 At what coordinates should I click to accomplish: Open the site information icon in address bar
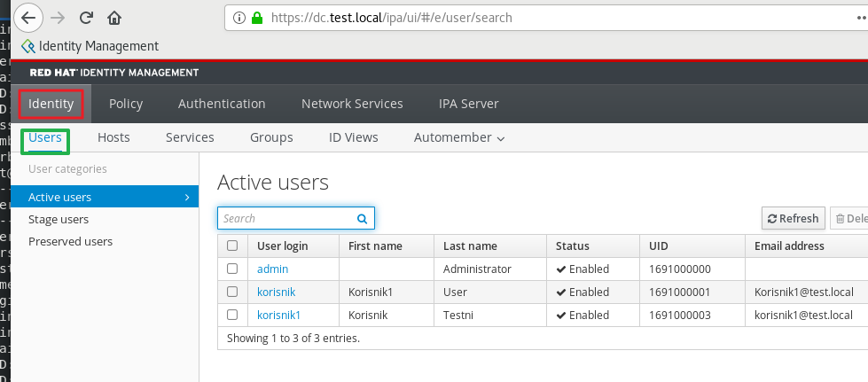(239, 18)
